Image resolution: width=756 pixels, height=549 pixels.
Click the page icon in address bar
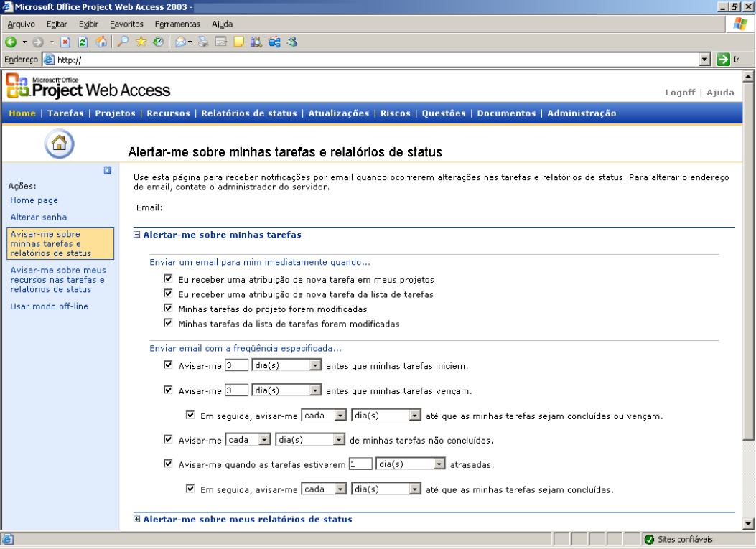pos(49,60)
